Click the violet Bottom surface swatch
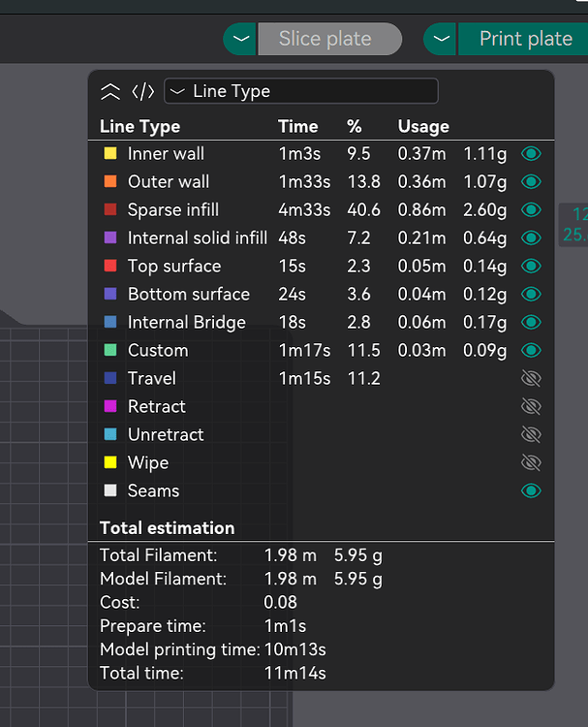 point(110,294)
